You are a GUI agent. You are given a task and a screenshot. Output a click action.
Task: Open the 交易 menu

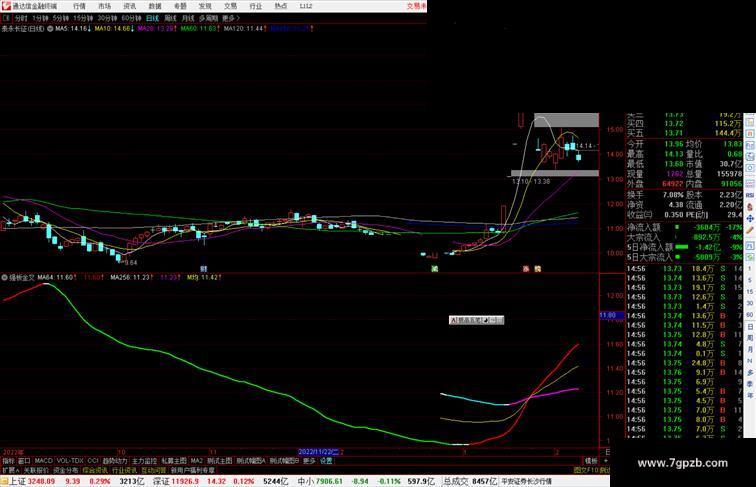230,6
